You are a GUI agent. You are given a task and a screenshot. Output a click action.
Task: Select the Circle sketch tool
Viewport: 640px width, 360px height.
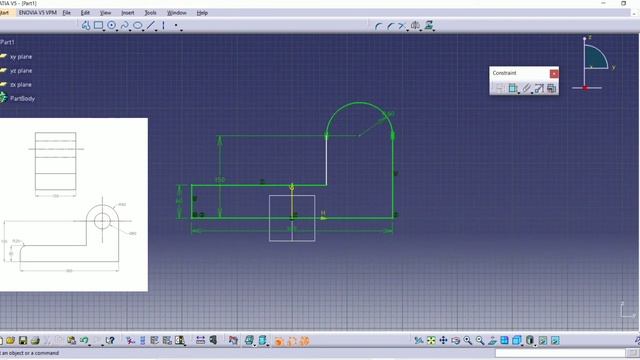pyautogui.click(x=111, y=26)
